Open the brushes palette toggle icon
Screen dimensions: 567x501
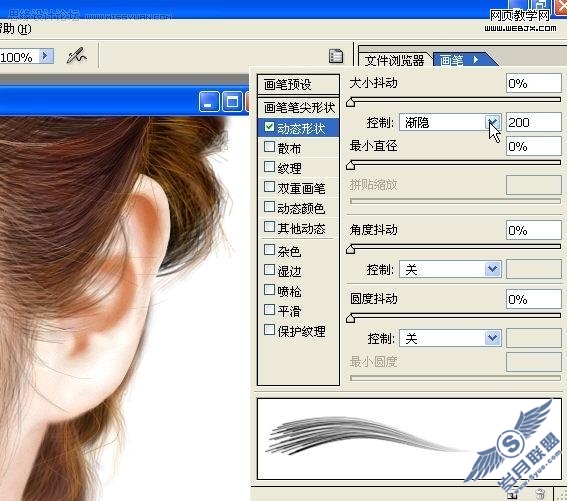click(336, 56)
